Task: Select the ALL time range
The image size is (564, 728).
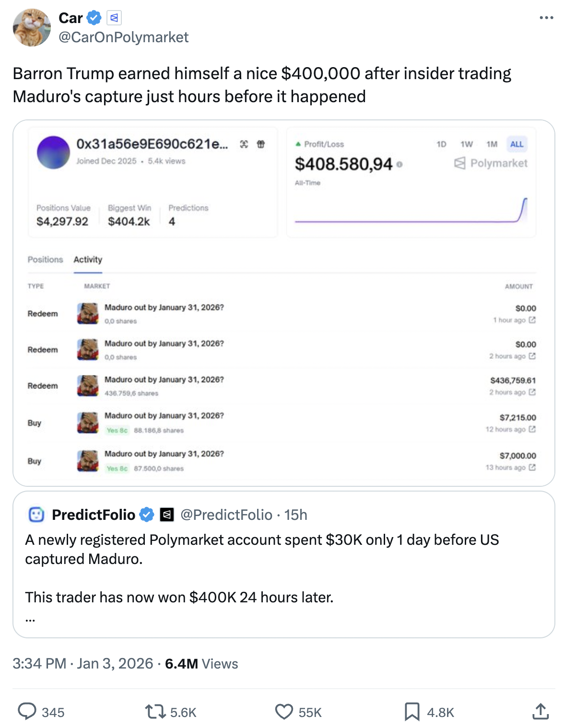Action: [x=517, y=144]
